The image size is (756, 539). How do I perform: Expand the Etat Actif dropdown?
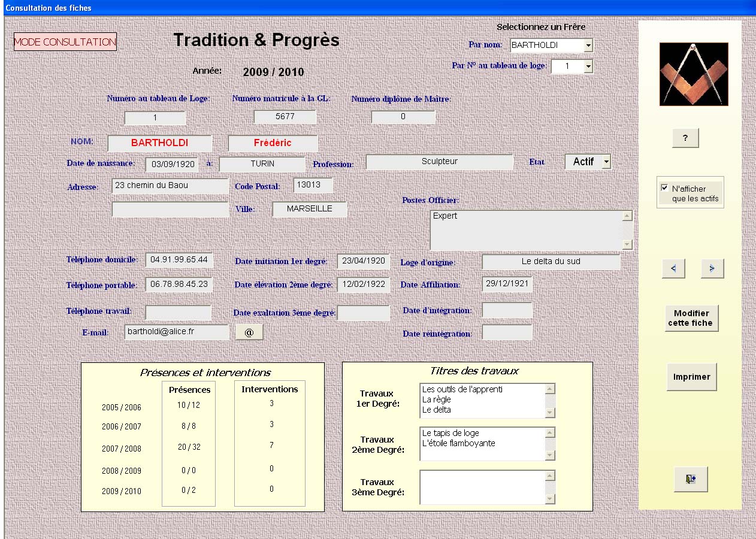pyautogui.click(x=606, y=162)
